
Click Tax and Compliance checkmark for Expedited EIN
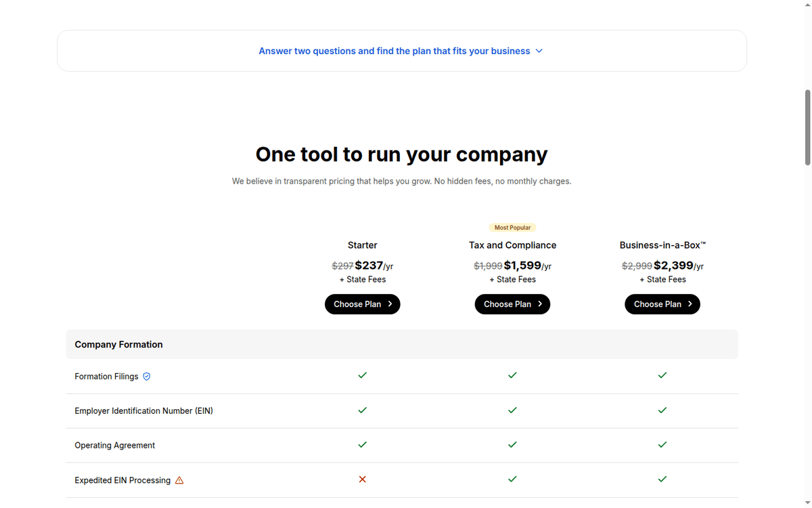click(512, 480)
